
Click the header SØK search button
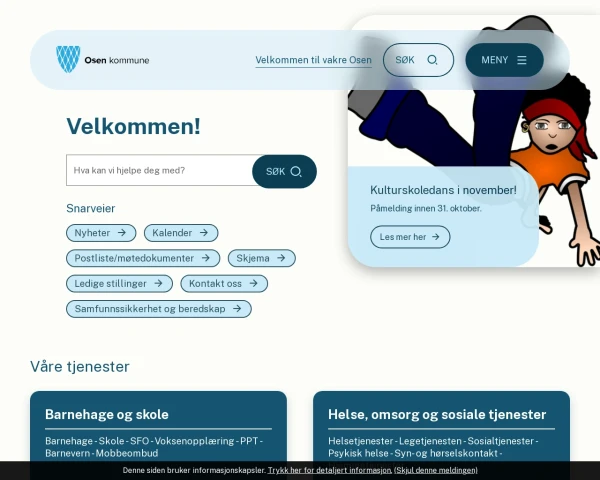coord(418,60)
